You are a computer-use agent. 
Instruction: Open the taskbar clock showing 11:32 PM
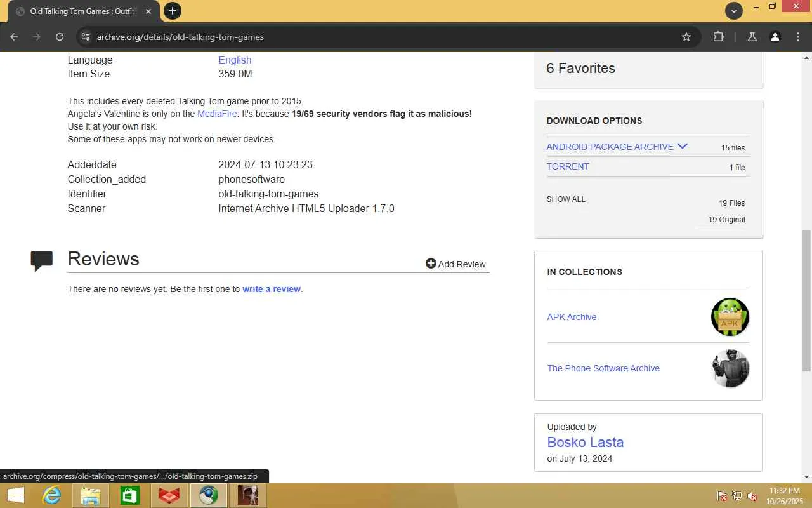(x=785, y=496)
